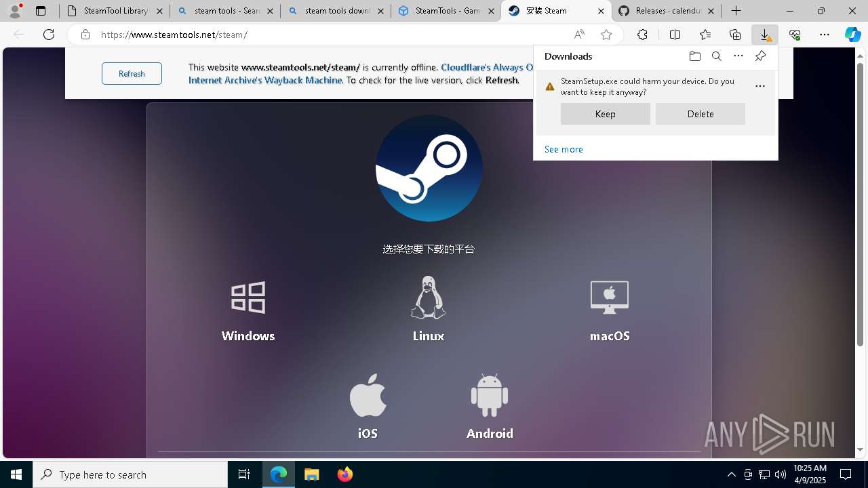Search downloads with magnifier icon

(x=717, y=56)
